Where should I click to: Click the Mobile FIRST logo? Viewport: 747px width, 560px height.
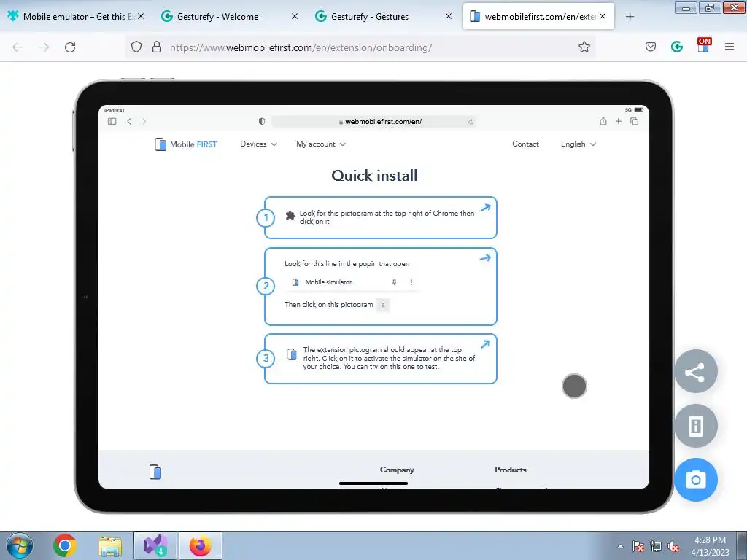click(x=186, y=144)
